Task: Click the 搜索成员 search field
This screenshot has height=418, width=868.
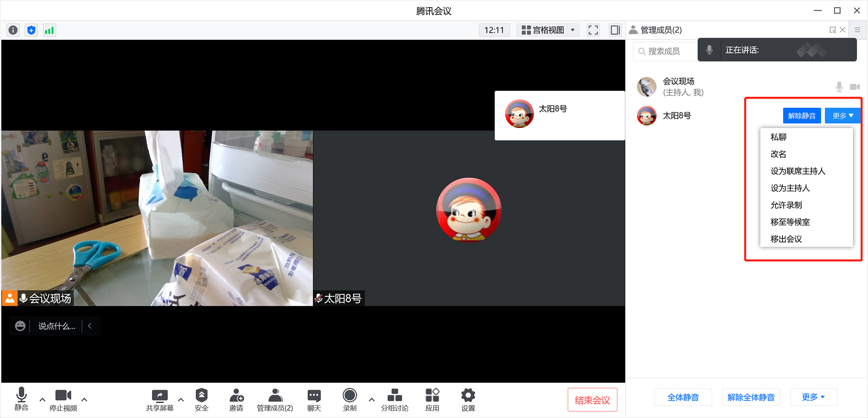Action: [x=665, y=52]
